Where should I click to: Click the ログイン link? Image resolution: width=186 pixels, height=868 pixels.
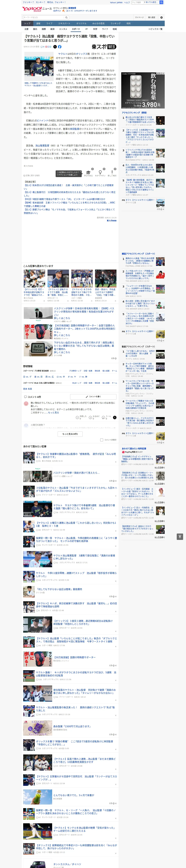[x=57, y=11]
